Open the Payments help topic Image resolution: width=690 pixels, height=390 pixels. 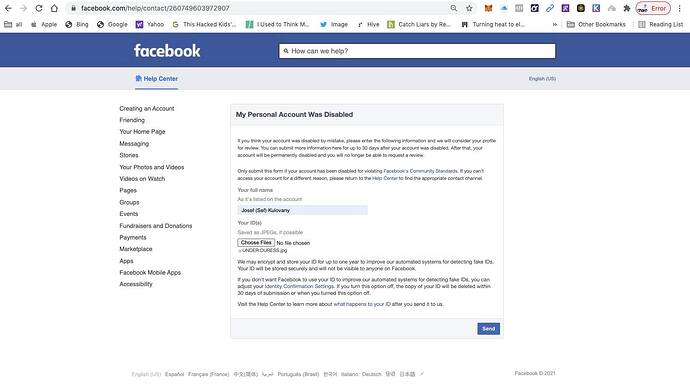[x=133, y=237]
